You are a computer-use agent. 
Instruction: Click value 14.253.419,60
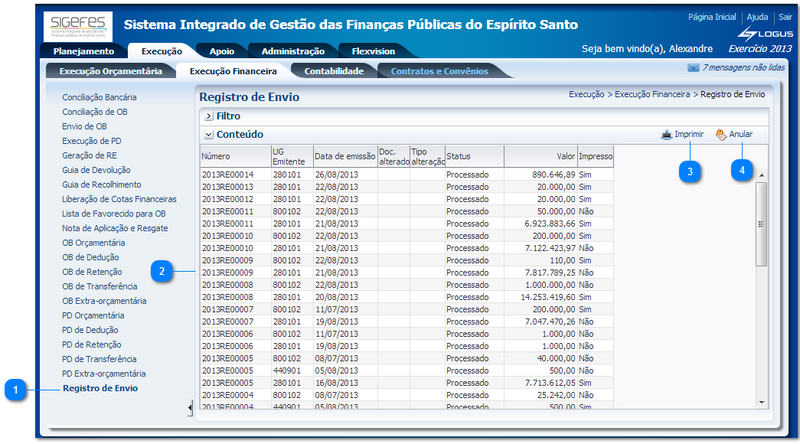[547, 297]
